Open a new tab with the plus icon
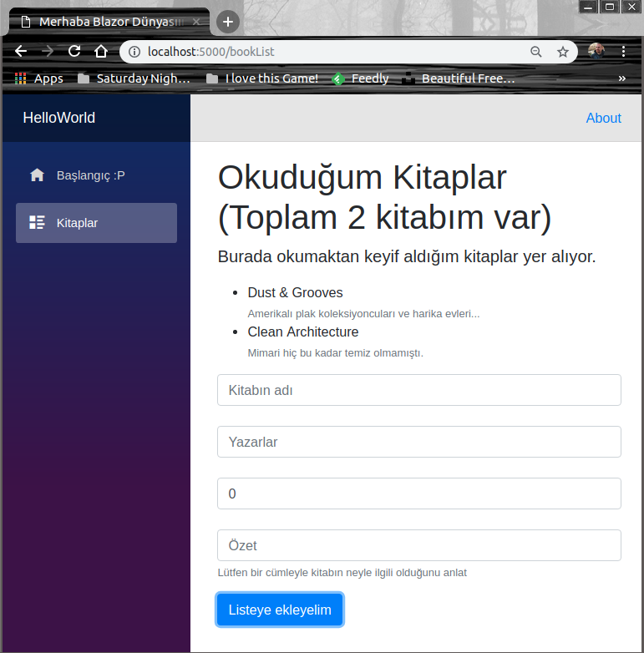The height and width of the screenshot is (653, 644). pos(227,22)
